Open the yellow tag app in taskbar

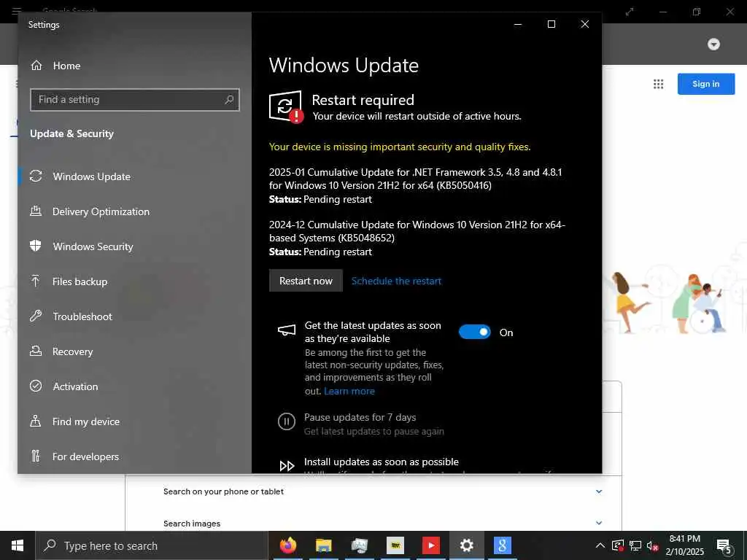pos(395,545)
